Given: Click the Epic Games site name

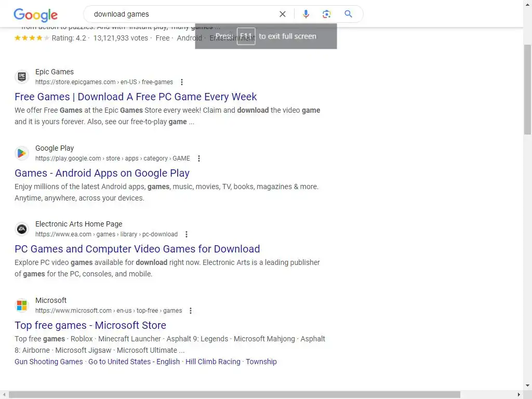Looking at the screenshot, I should point(54,72).
